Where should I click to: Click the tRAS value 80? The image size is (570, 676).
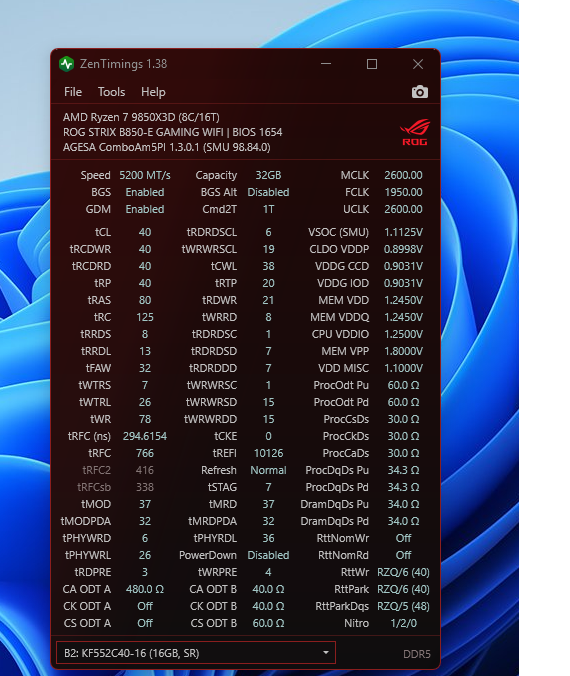point(145,300)
